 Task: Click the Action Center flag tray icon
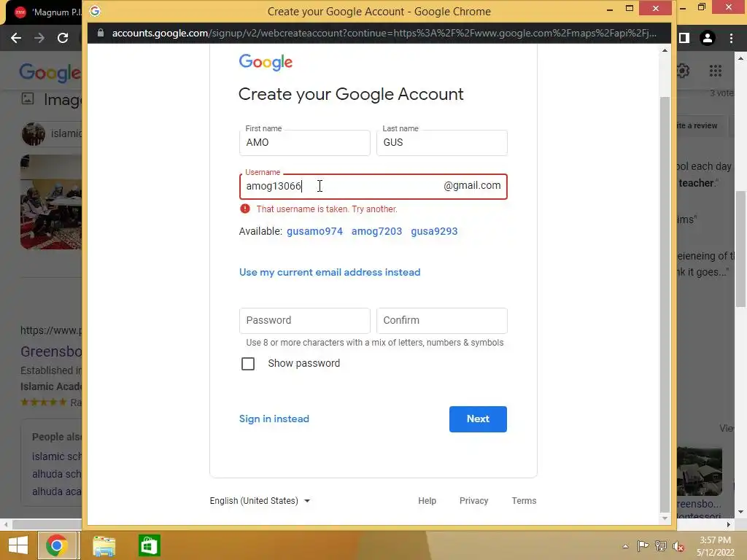pos(643,545)
